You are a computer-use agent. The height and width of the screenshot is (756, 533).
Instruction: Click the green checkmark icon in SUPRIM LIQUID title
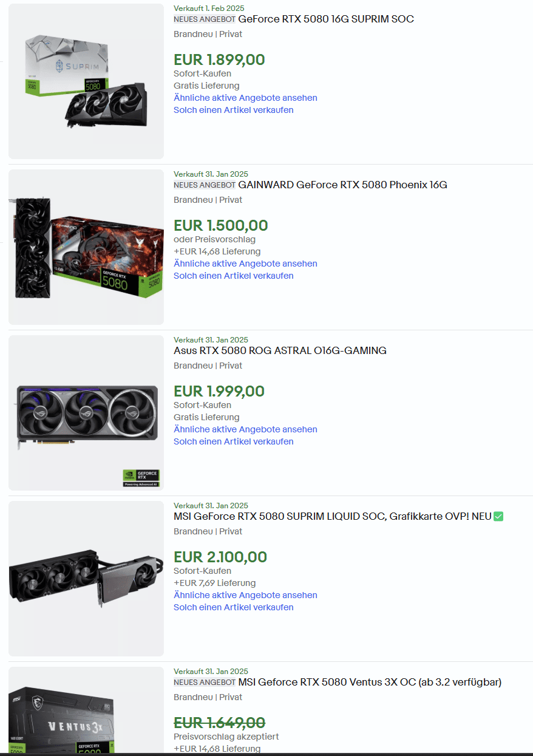[498, 516]
